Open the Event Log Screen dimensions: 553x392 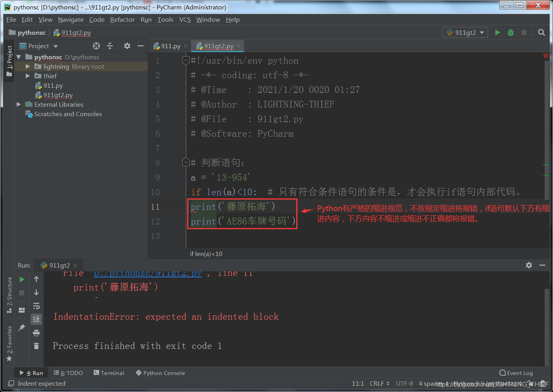tap(516, 373)
